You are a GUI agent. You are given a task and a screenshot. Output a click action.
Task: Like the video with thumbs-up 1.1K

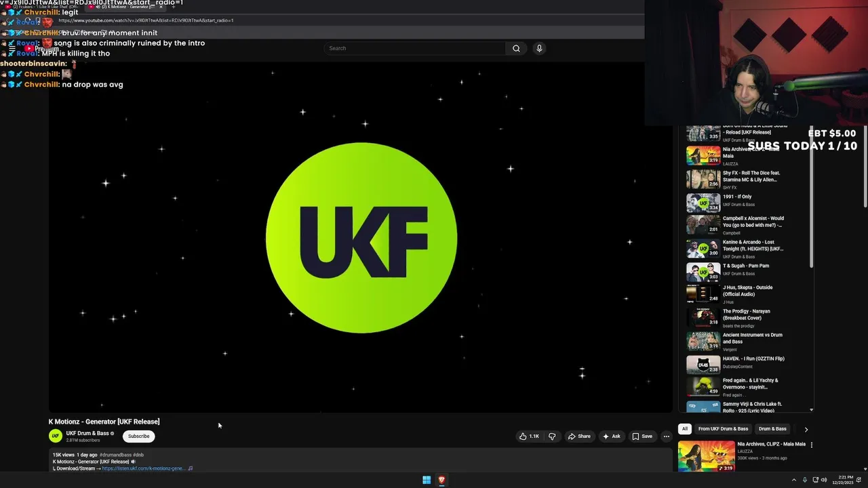529,436
